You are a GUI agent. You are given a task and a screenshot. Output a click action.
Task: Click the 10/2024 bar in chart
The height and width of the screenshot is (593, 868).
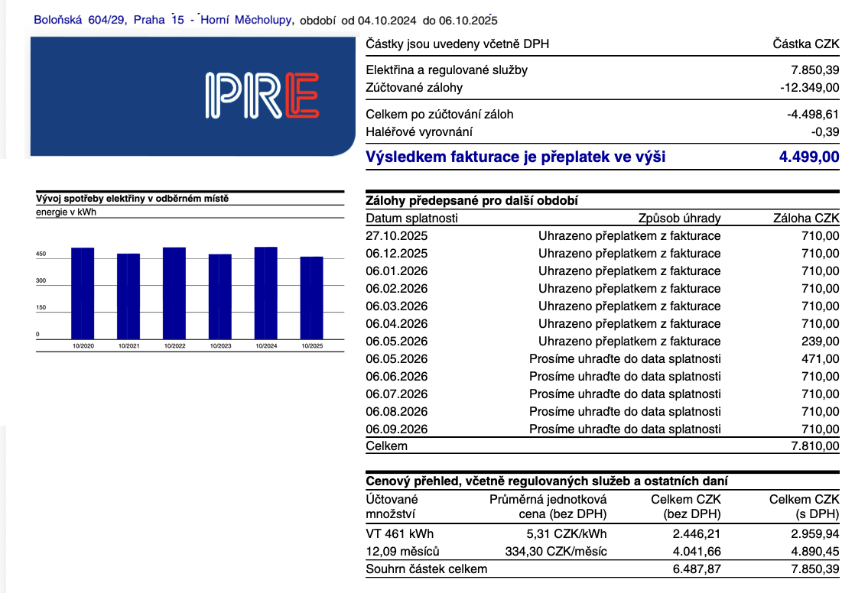[266, 293]
